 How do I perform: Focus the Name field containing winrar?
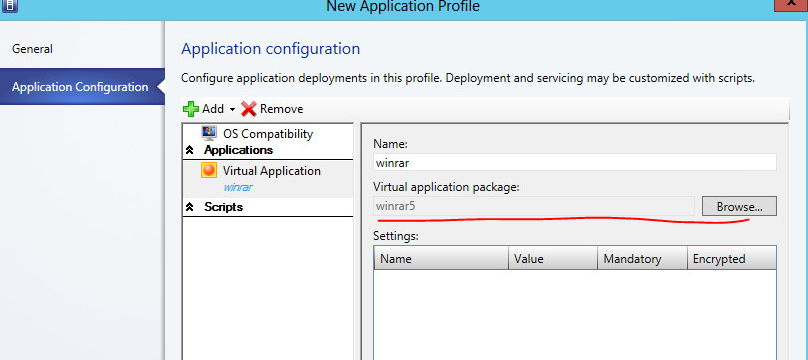tap(575, 163)
